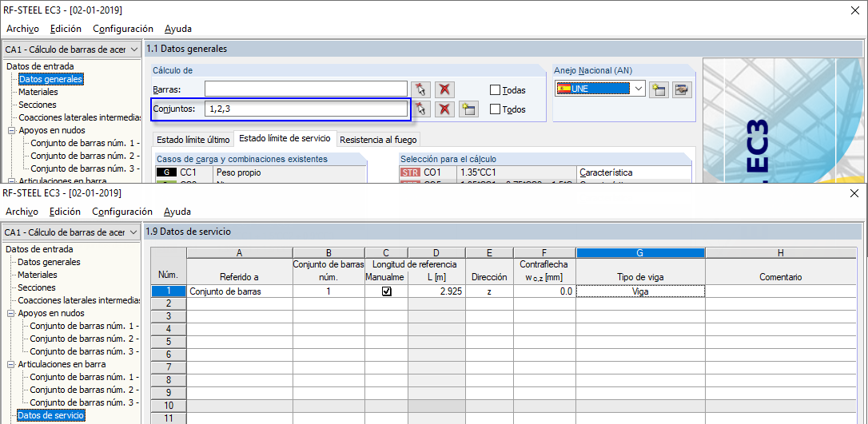The height and width of the screenshot is (424, 868).
Task: Open Configuración menu in Datos de servicio window
Action: (121, 211)
